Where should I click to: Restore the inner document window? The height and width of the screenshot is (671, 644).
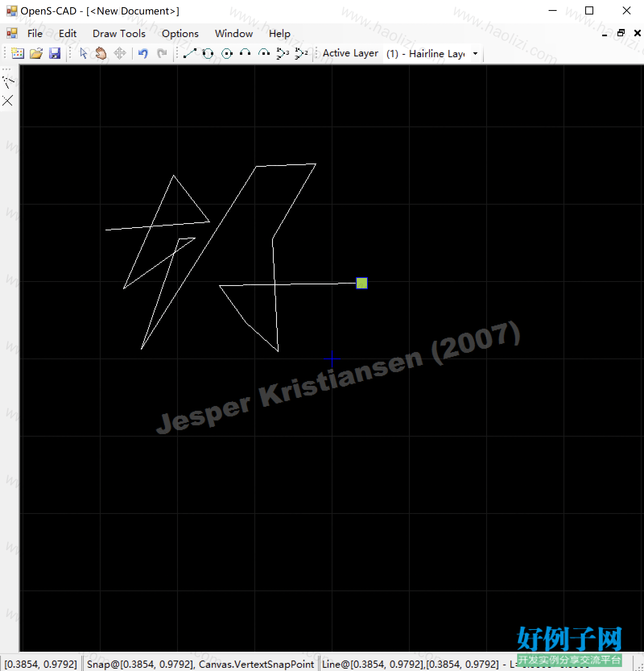click(x=621, y=33)
